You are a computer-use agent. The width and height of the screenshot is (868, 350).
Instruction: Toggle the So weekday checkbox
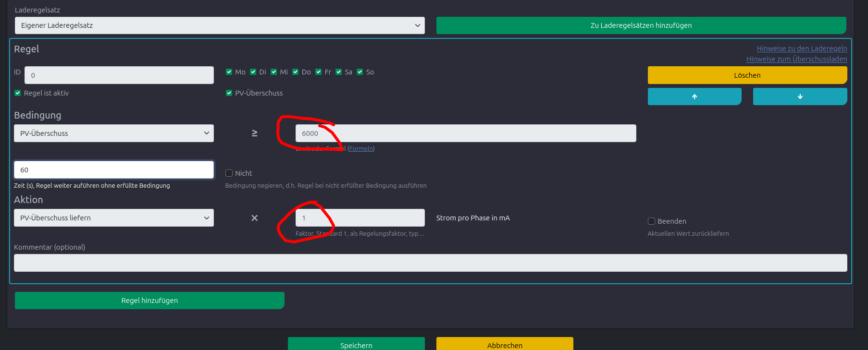coord(360,72)
